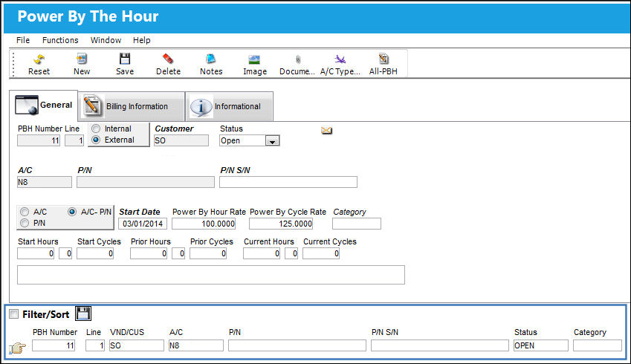Click the Delete eraser icon
Viewport: 631px width, 364px height.
[168, 59]
